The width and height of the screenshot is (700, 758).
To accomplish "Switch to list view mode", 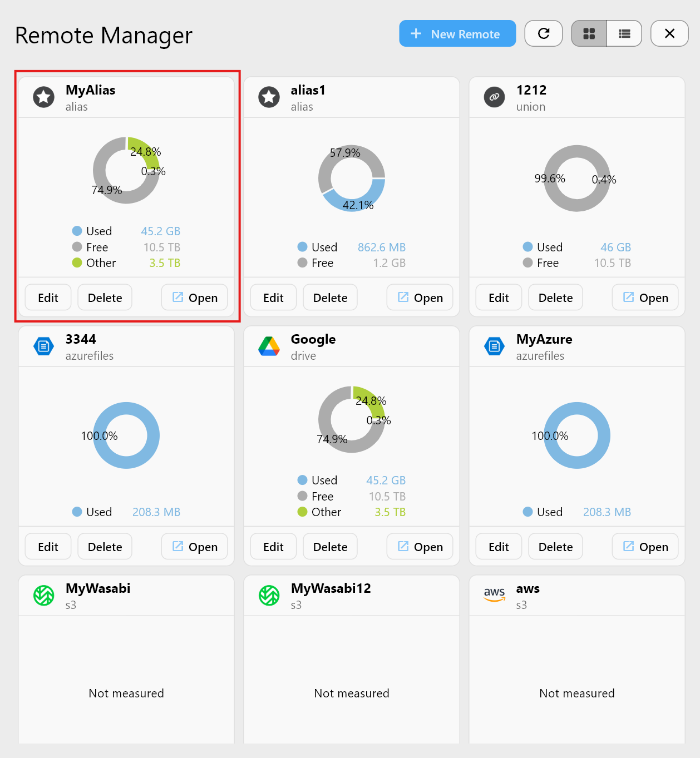I will (624, 33).
